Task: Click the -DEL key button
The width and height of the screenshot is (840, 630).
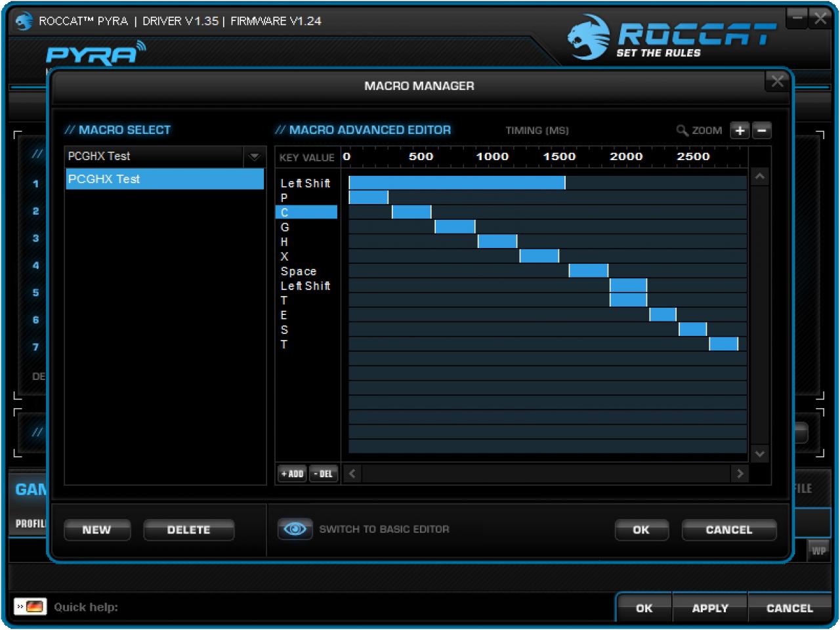Action: coord(324,474)
